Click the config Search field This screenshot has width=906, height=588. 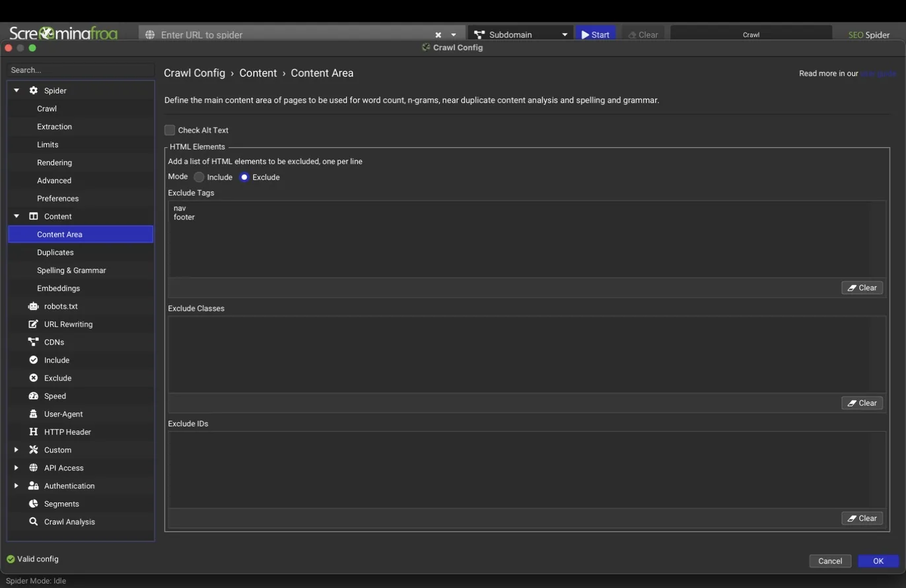click(81, 70)
